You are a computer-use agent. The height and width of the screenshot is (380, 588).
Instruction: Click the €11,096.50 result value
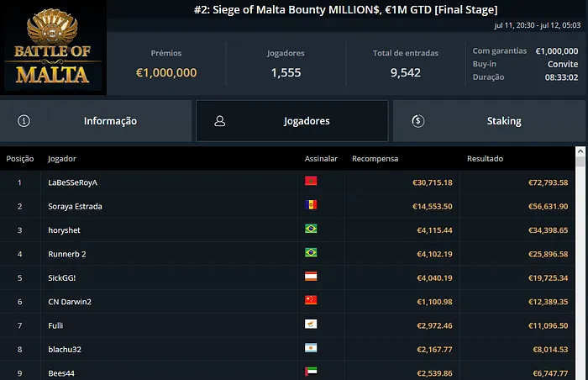coord(549,325)
